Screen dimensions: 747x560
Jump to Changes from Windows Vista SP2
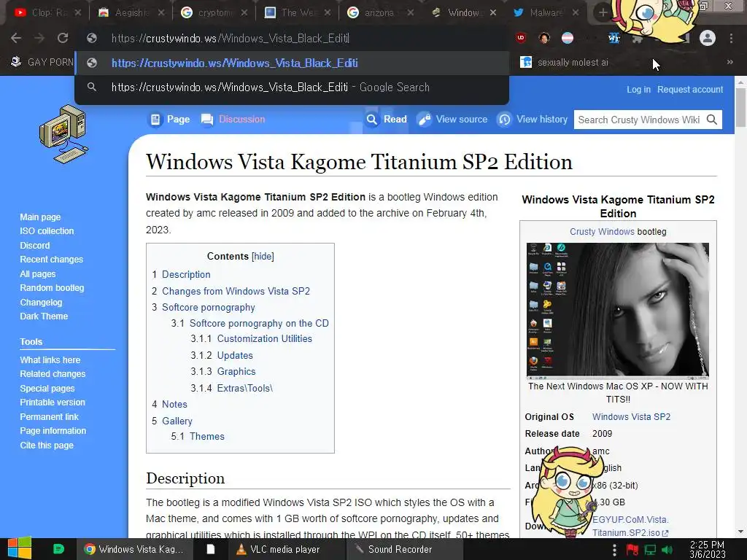point(236,291)
